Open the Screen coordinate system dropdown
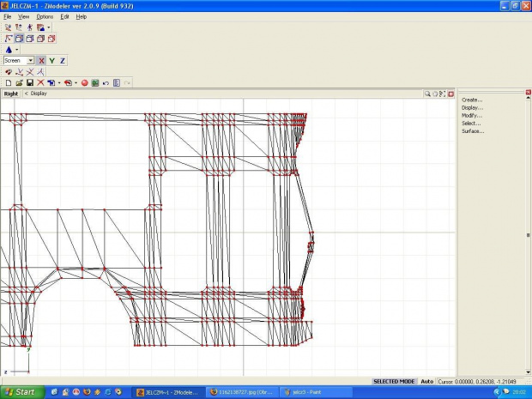The image size is (532, 399). tap(30, 61)
